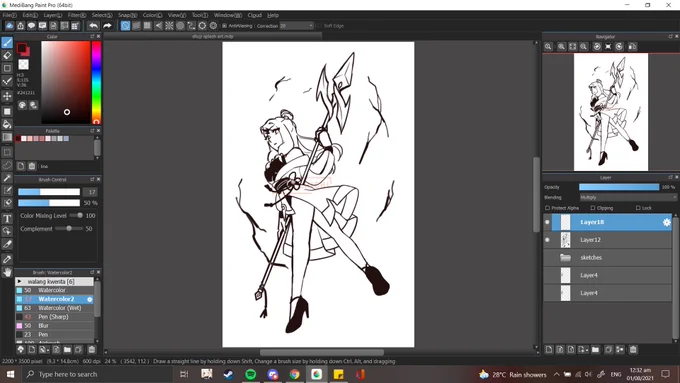Expand the walang kwenta brush group
680x383 pixels.
click(x=19, y=282)
